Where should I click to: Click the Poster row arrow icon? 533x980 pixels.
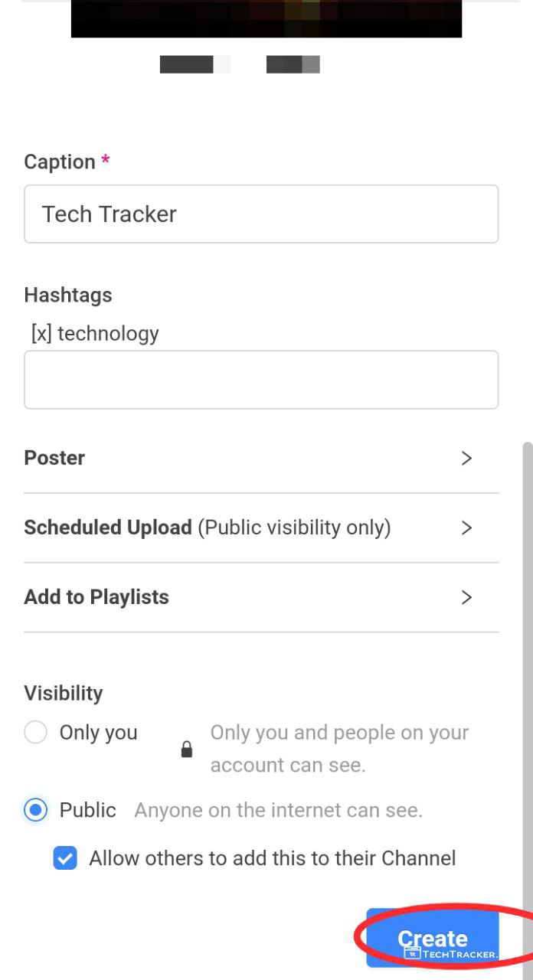pyautogui.click(x=466, y=458)
